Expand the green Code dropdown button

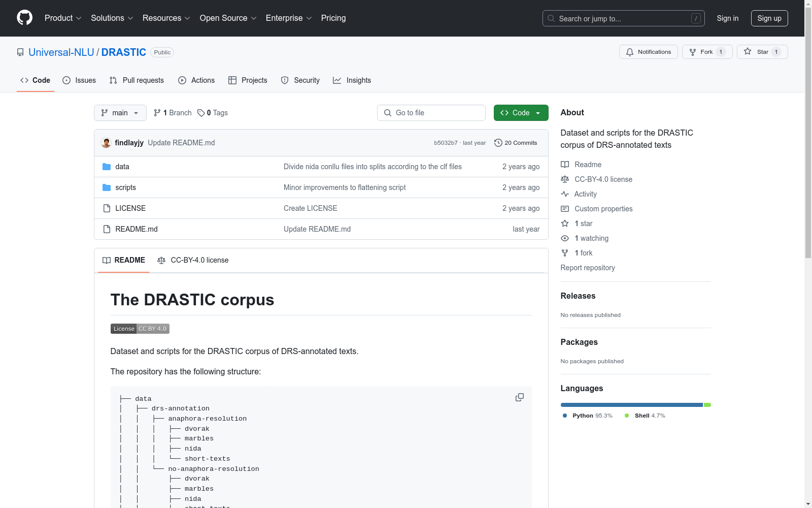(x=521, y=113)
